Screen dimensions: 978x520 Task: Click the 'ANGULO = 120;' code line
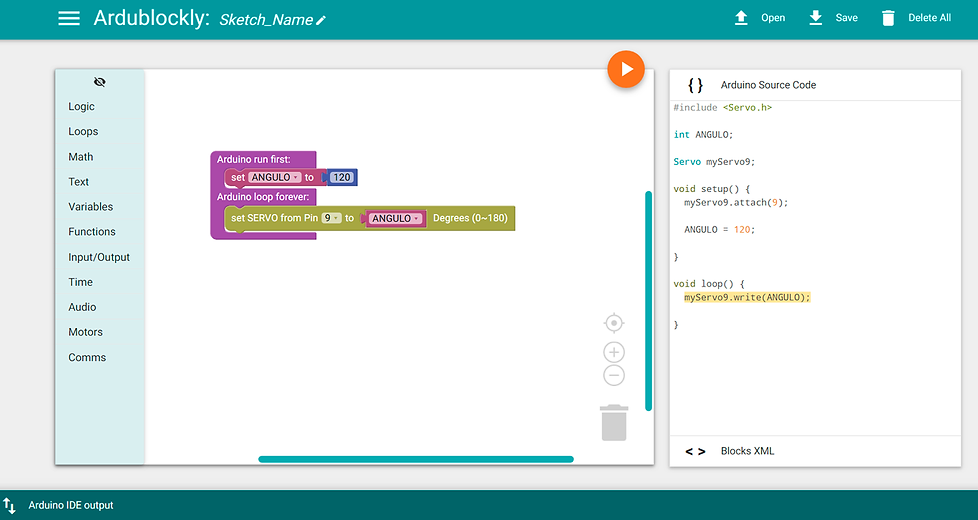720,229
